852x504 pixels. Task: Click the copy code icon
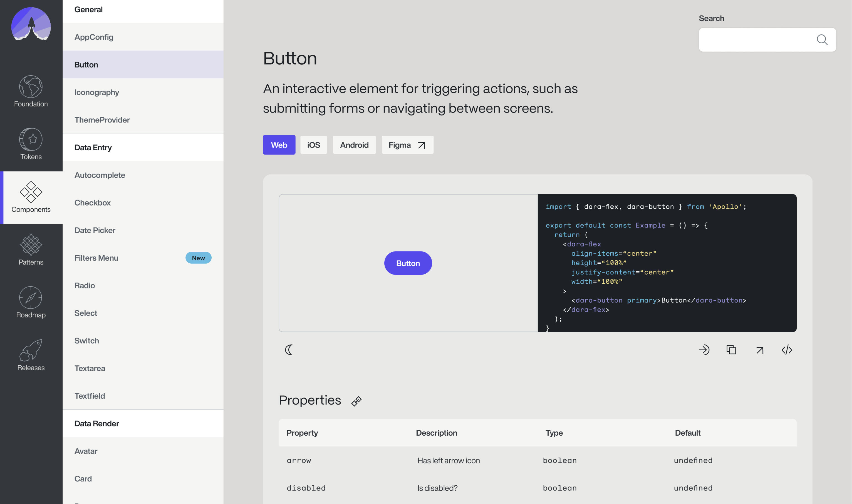click(x=731, y=350)
